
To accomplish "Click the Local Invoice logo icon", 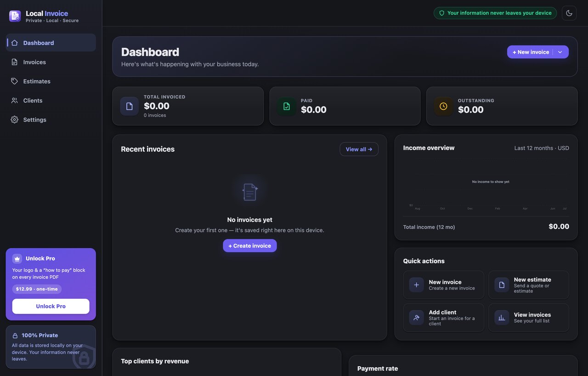I will pyautogui.click(x=15, y=16).
